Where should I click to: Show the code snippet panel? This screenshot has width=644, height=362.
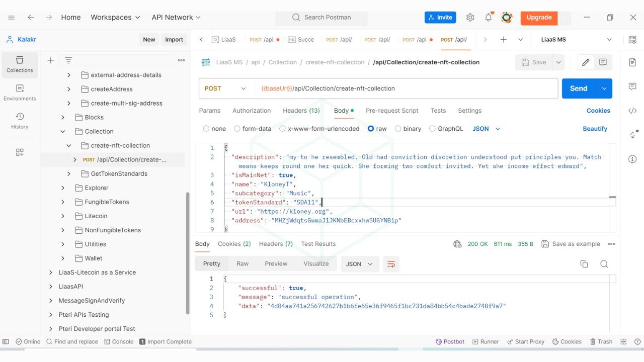(632, 111)
